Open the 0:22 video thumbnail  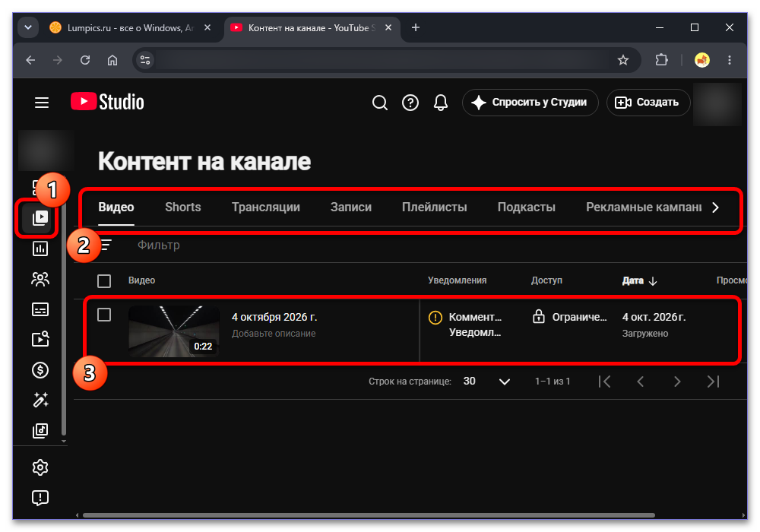click(174, 331)
